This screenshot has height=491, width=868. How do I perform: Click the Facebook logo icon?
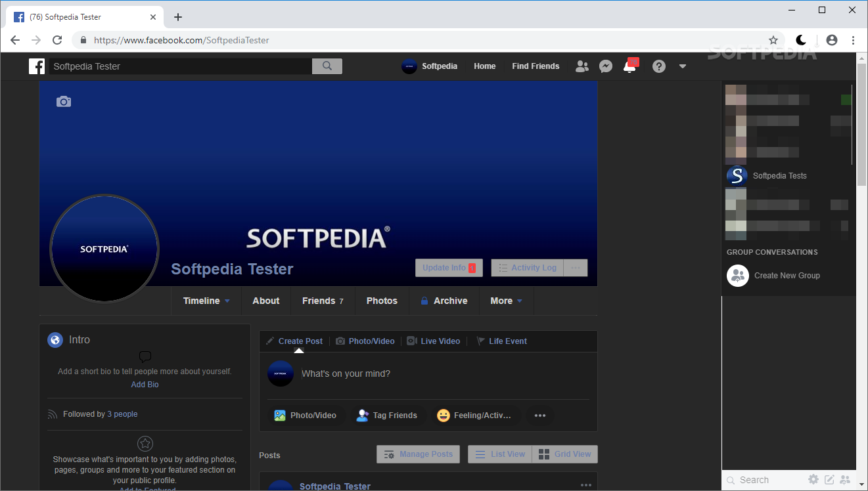tap(37, 66)
